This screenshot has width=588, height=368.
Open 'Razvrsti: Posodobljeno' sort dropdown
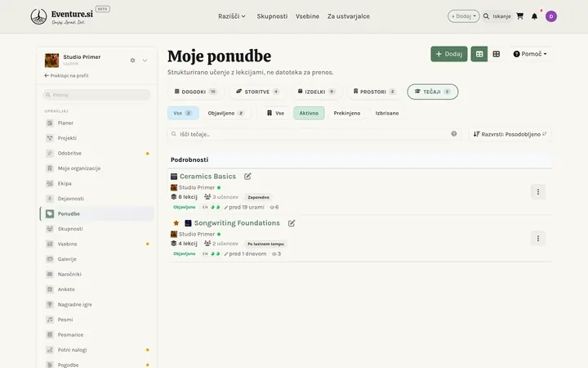pyautogui.click(x=510, y=134)
